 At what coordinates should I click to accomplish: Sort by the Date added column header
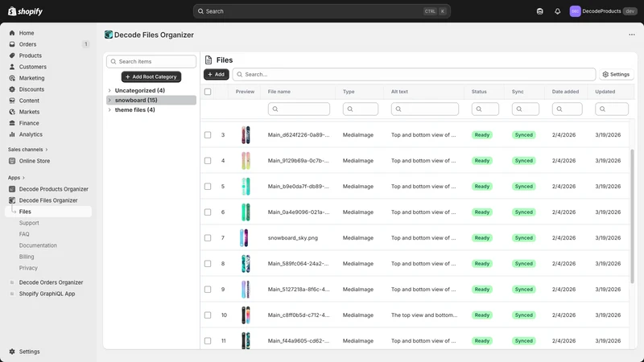click(565, 92)
